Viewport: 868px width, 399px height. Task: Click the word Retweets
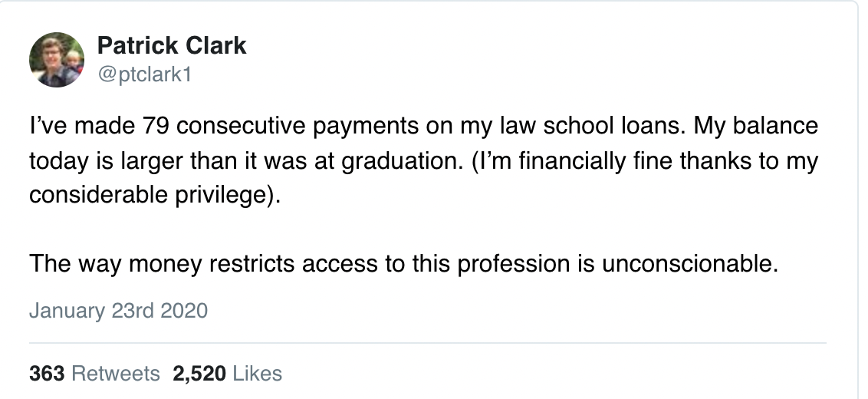coord(116,374)
